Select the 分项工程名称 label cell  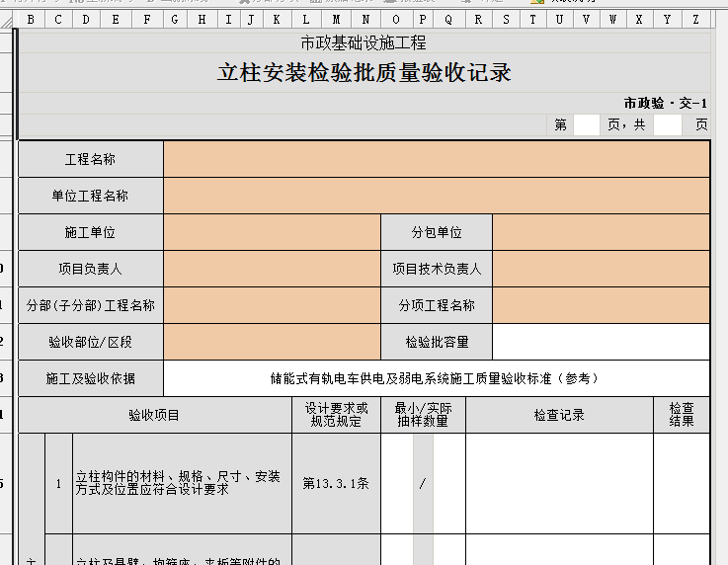[x=437, y=305]
